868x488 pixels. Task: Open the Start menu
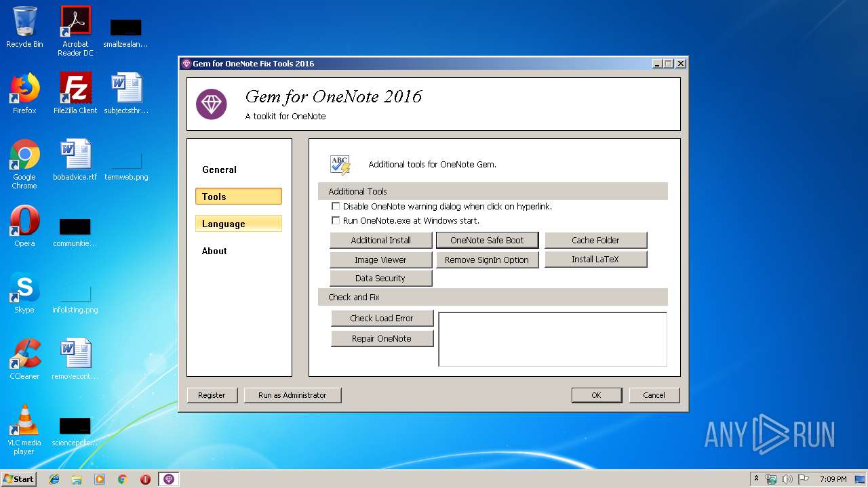click(x=19, y=479)
